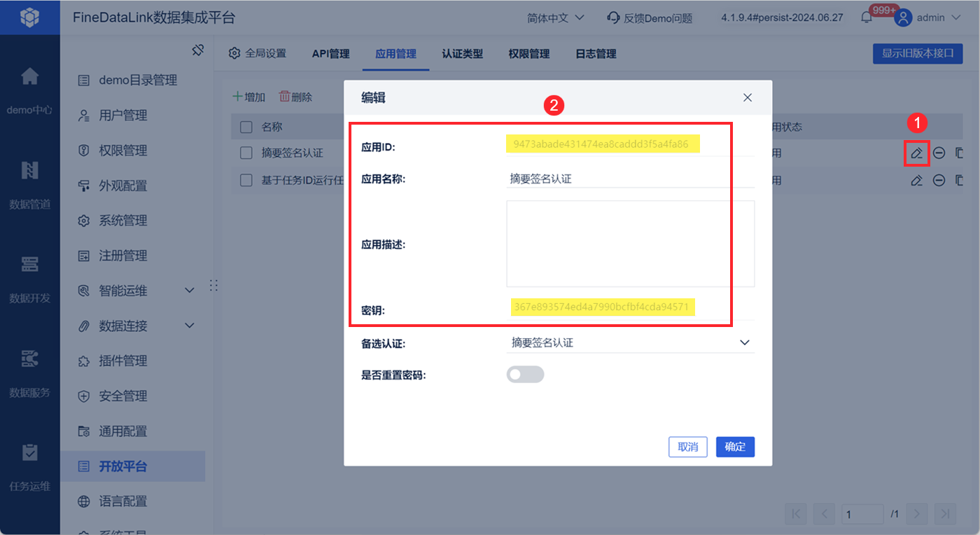Click the 应用ID value starting with 9473abade
The image size is (980, 535).
coord(601,144)
